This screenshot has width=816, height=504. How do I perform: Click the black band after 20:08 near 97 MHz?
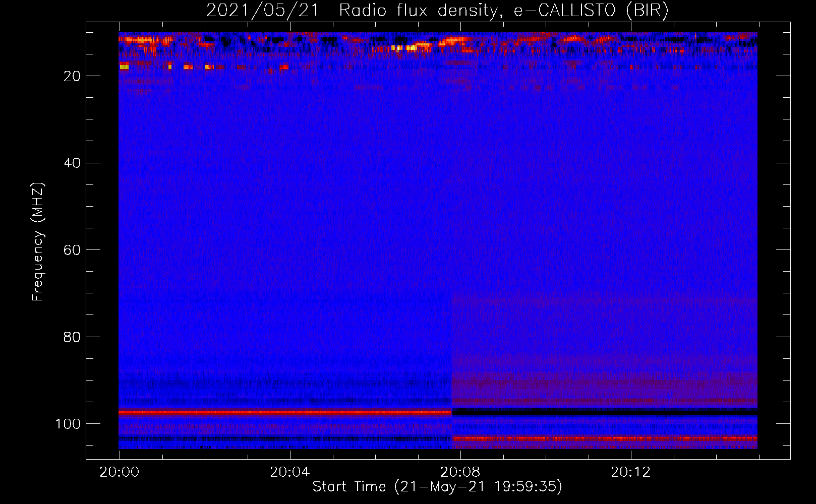tap(605, 412)
